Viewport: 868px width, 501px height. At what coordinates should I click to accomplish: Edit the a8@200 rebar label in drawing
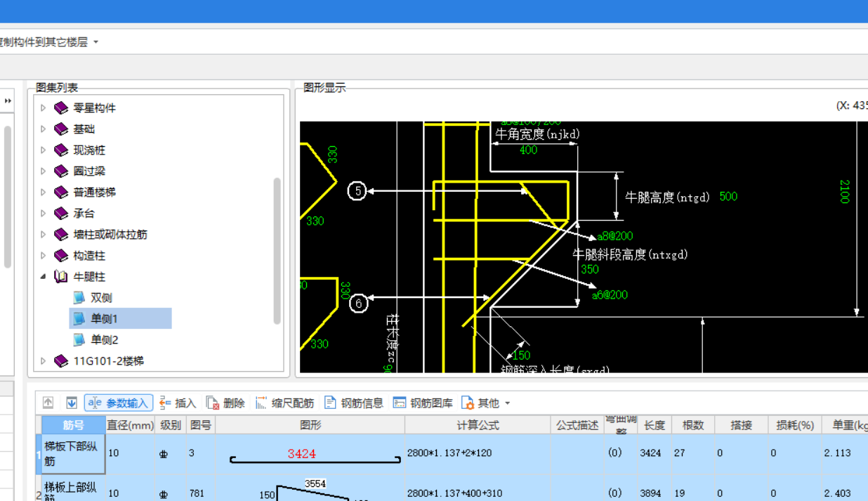615,236
